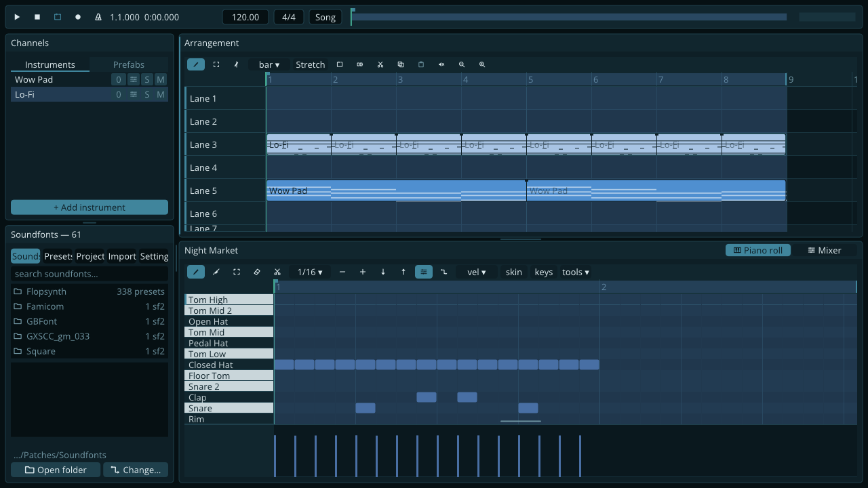Click the record button in transport
The height and width of the screenshot is (488, 868).
78,17
